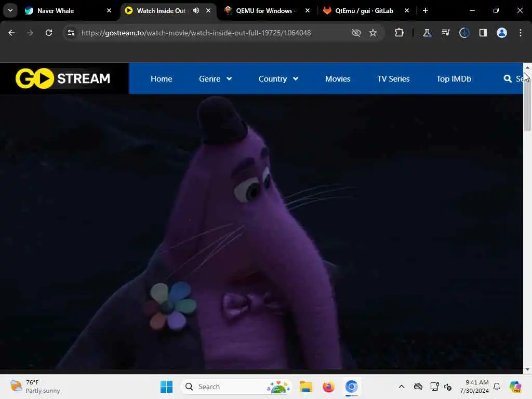
Task: Close the QtEmu GitLab tab
Action: (x=406, y=10)
